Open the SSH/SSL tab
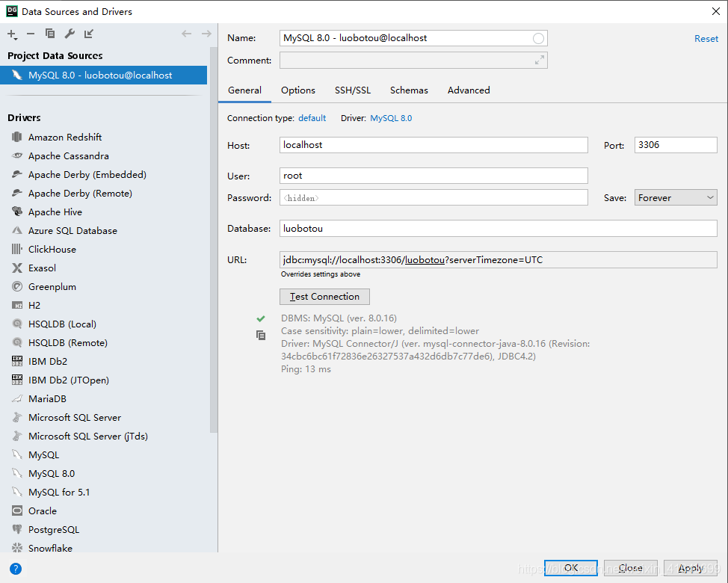Viewport: 728px width, 583px height. tap(353, 90)
